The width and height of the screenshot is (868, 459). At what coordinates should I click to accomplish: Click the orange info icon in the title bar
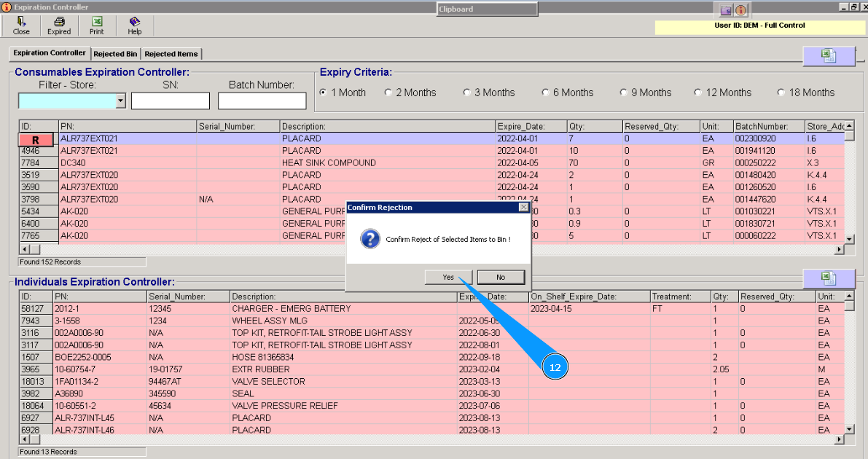pyautogui.click(x=741, y=10)
